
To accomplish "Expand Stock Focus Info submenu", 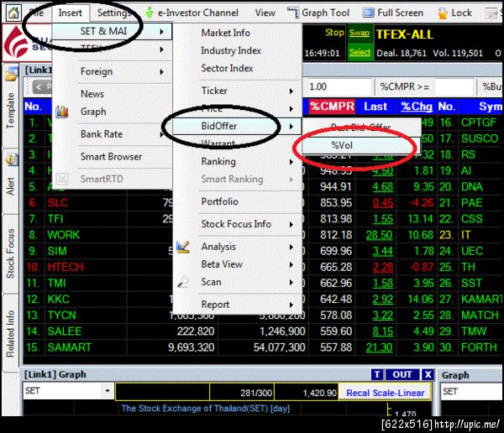I will (291, 224).
